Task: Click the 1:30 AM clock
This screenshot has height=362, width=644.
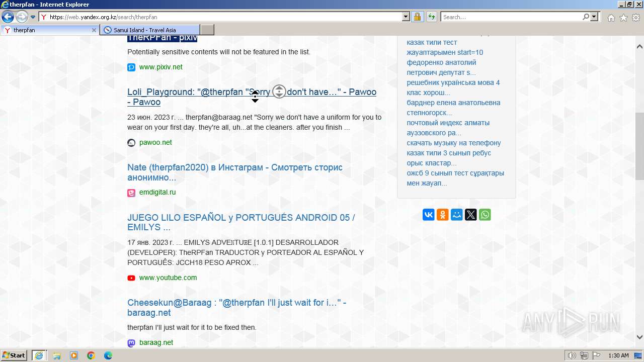Action: pyautogui.click(x=618, y=355)
